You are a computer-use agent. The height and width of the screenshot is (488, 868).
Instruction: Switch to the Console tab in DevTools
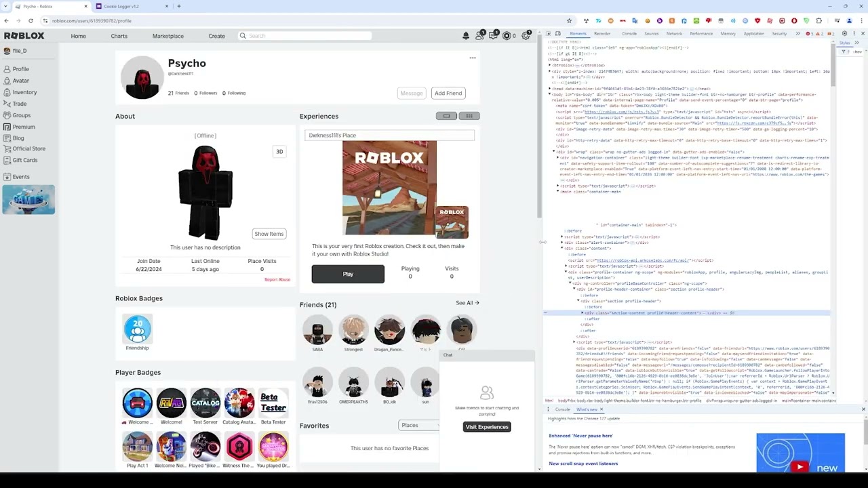point(629,33)
